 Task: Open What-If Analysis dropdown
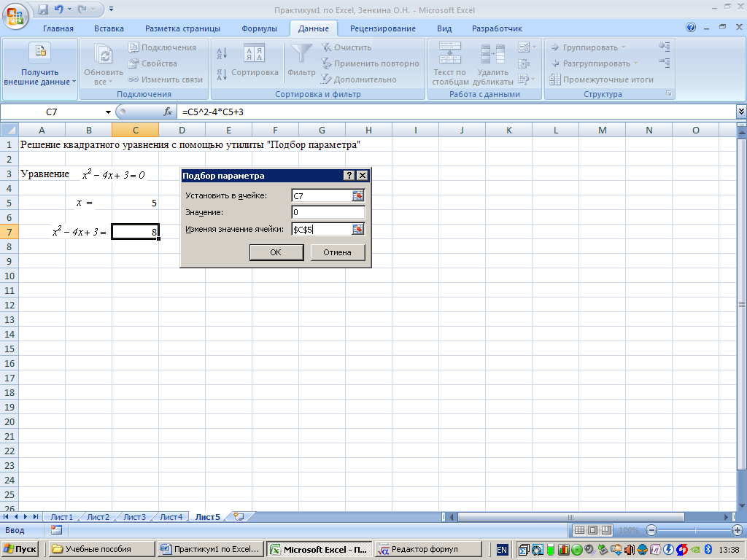tap(527, 79)
